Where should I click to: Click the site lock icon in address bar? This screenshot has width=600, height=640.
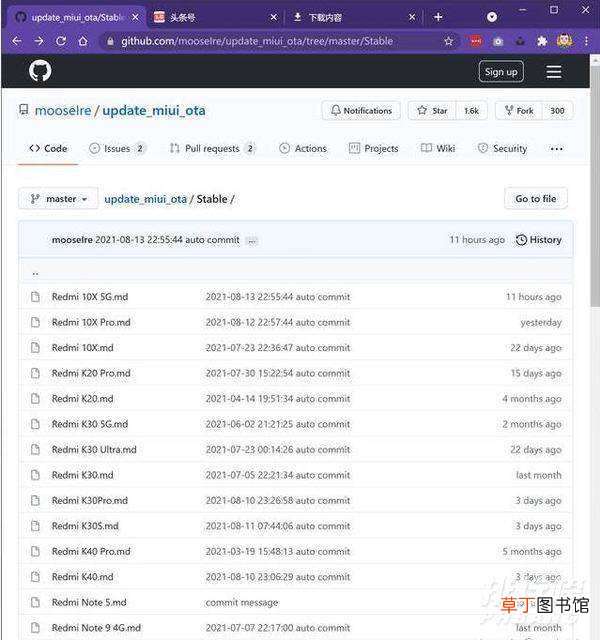click(x=110, y=41)
